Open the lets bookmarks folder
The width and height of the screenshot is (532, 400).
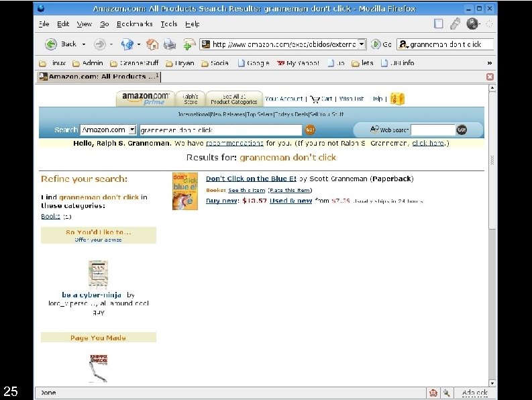point(362,63)
